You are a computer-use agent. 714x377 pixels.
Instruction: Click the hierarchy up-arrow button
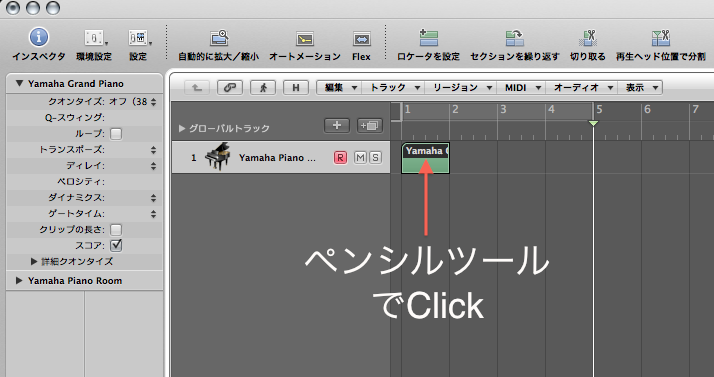[x=197, y=87]
